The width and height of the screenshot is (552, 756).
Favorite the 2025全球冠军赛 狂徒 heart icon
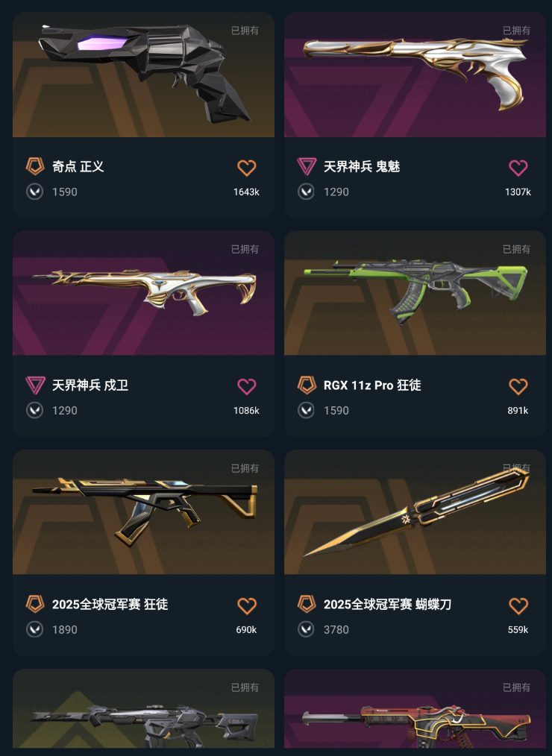tap(247, 605)
